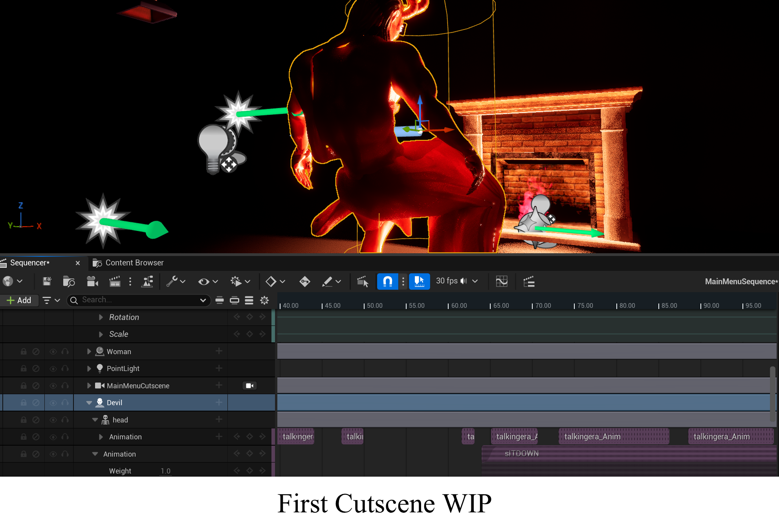Expand the Woman track

pos(89,351)
